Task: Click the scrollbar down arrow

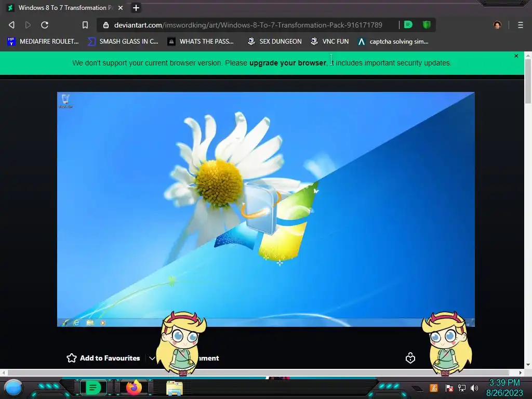Action: click(528, 365)
